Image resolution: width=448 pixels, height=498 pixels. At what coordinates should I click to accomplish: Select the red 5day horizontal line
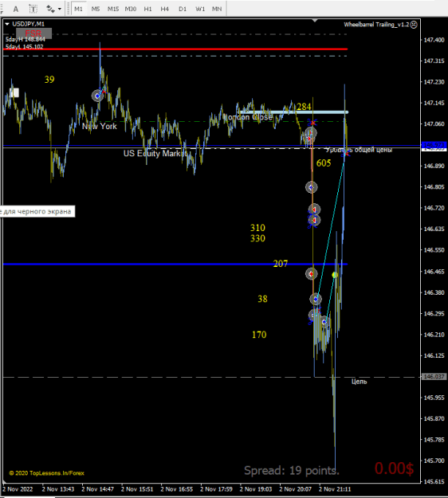tap(175, 49)
